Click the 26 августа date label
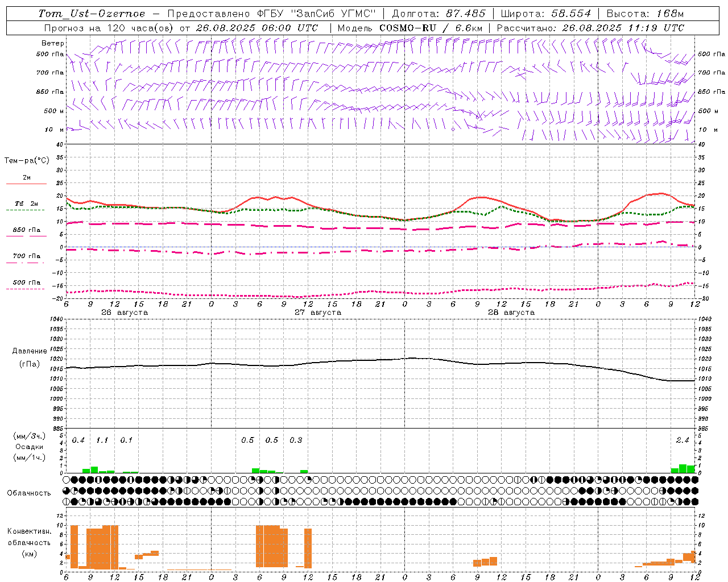 tap(125, 313)
